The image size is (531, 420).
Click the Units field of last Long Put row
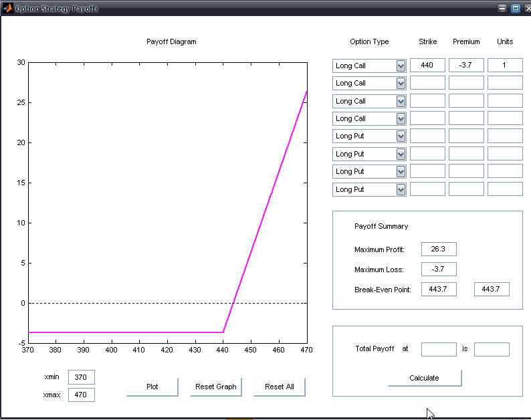pyautogui.click(x=505, y=189)
